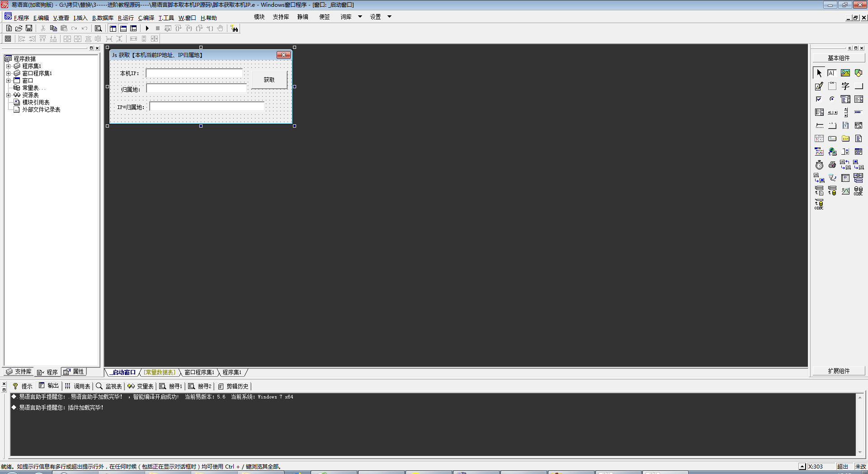Viewport: 868px width, 474px height.
Task: Select the color selector grid component icon
Action: tap(819, 152)
